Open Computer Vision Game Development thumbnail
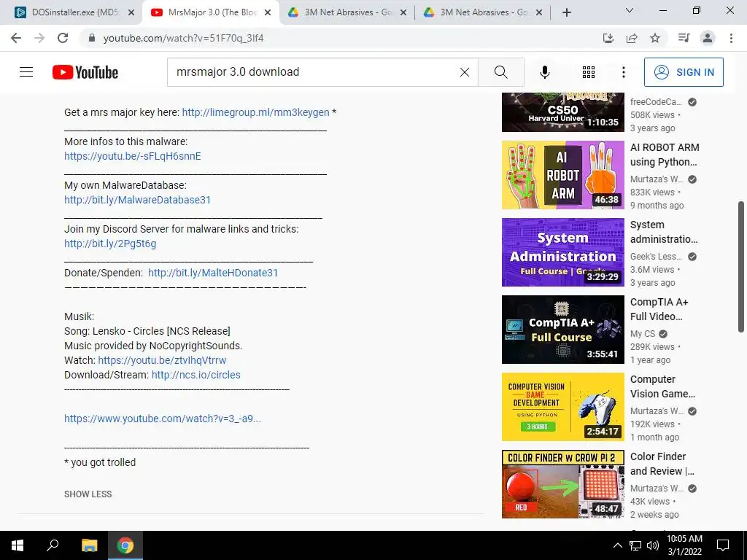The width and height of the screenshot is (747, 560). (562, 407)
